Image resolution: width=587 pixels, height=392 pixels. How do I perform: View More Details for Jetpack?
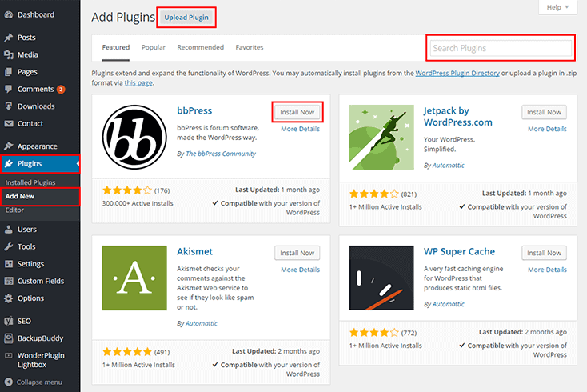pos(547,129)
